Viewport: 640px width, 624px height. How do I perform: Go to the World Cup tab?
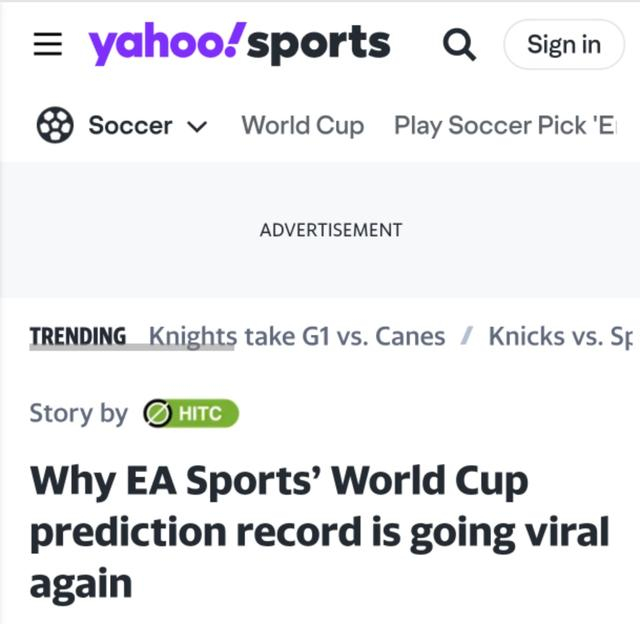pos(302,125)
